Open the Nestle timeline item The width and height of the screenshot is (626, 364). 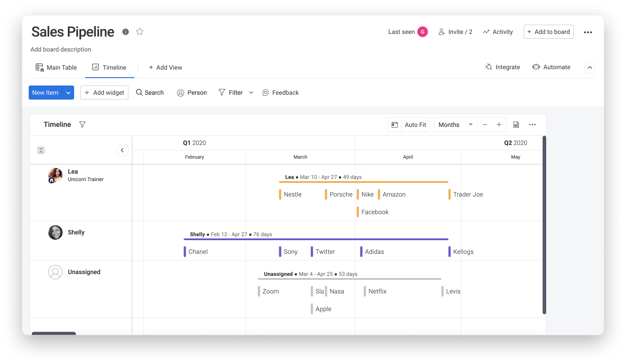point(290,194)
